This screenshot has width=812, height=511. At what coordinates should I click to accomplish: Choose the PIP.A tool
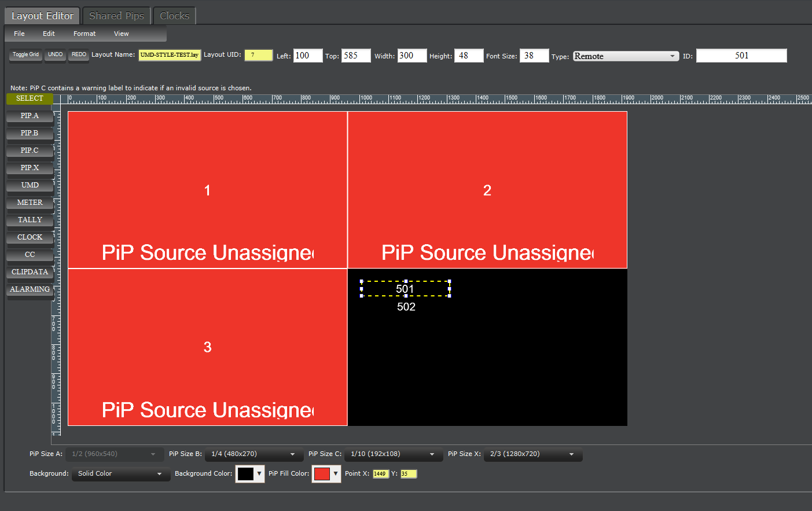tap(30, 116)
